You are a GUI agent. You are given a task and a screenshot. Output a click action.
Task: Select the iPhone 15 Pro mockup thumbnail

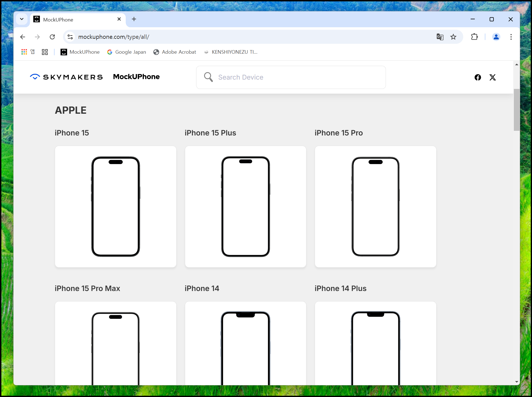point(375,206)
